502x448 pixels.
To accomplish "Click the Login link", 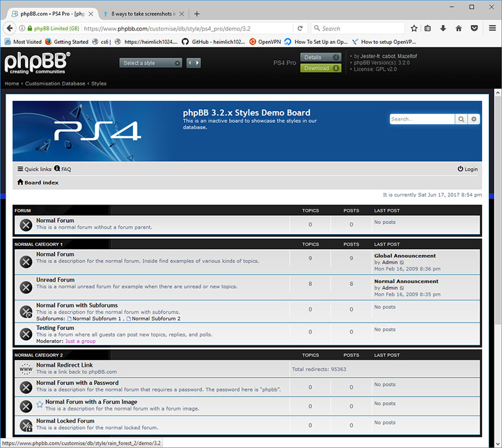I will [467, 169].
